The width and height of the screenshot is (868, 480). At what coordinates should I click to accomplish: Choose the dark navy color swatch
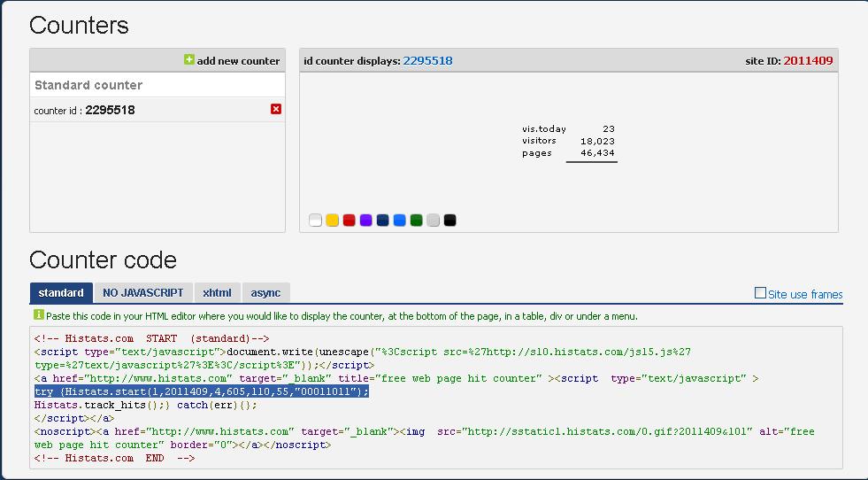click(382, 220)
